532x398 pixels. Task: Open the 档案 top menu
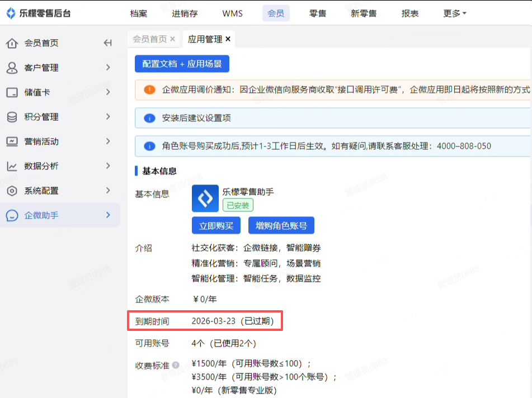pos(138,13)
